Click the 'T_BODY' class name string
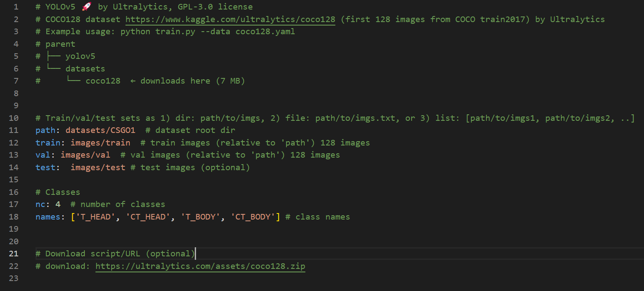Viewport: 644px width, 291px height. click(200, 217)
